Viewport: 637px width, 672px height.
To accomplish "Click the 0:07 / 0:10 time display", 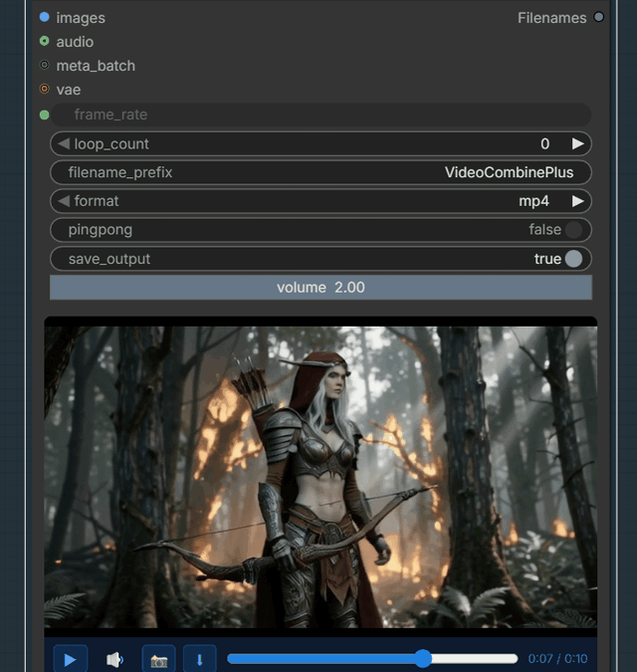I will (x=557, y=658).
